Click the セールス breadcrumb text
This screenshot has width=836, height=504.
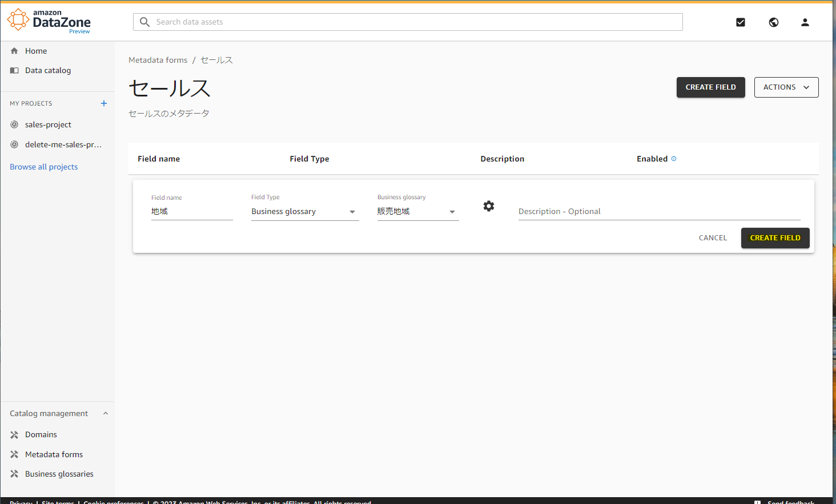pyautogui.click(x=216, y=60)
